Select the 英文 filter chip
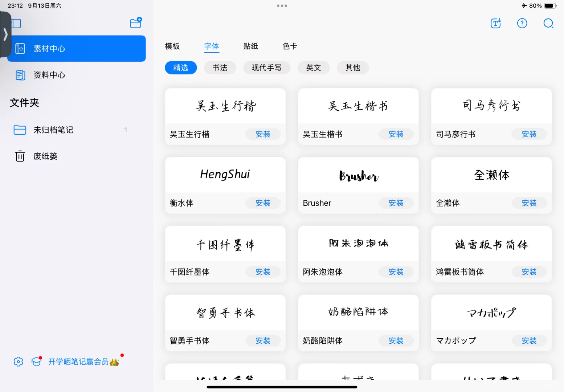564x392 pixels. pyautogui.click(x=314, y=68)
